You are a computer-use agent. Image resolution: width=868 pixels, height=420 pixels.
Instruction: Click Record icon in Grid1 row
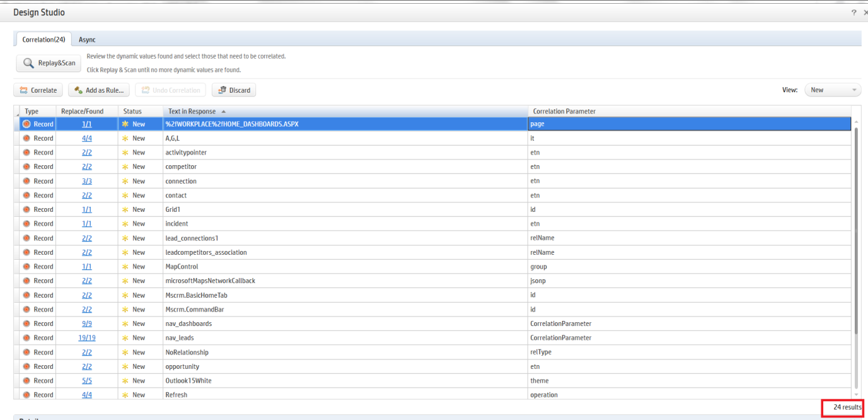coord(26,209)
